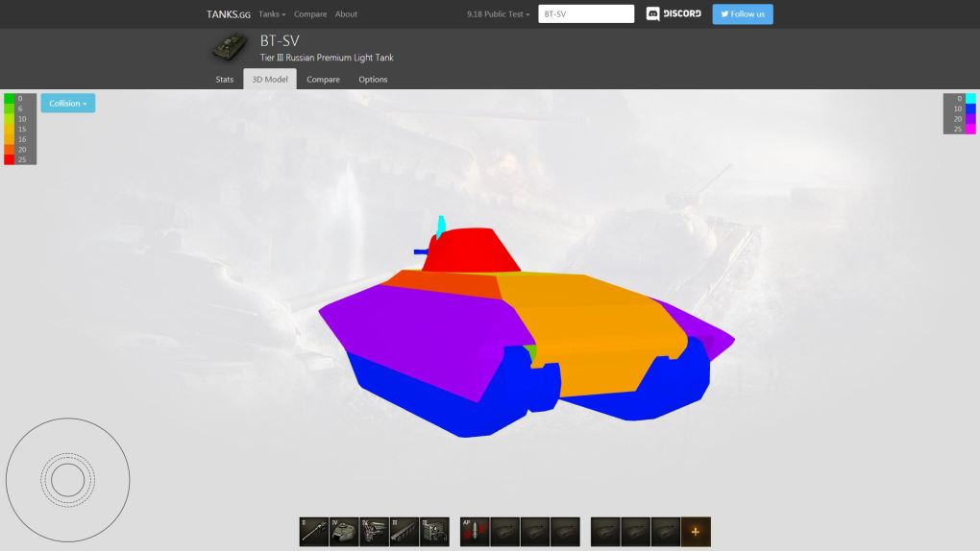Click the orange plus add slot icon
This screenshot has width=980, height=551.
point(696,532)
